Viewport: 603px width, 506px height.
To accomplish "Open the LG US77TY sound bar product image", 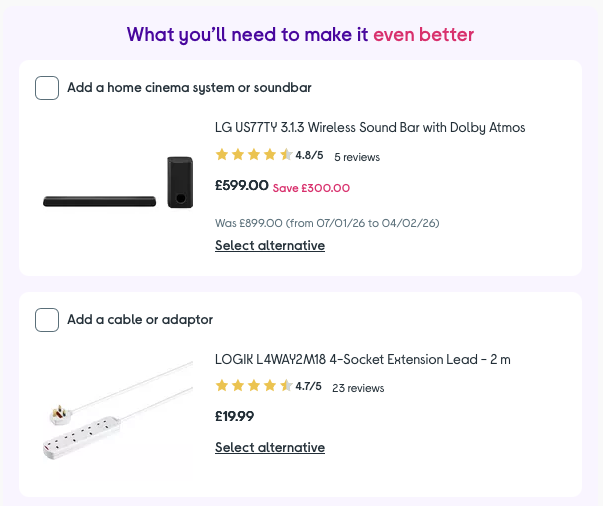I will 118,185.
